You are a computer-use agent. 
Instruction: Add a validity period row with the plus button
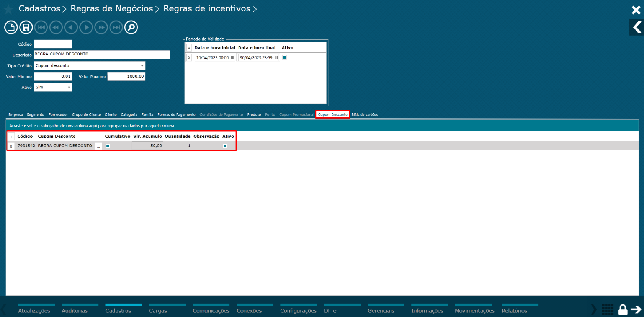tap(189, 48)
